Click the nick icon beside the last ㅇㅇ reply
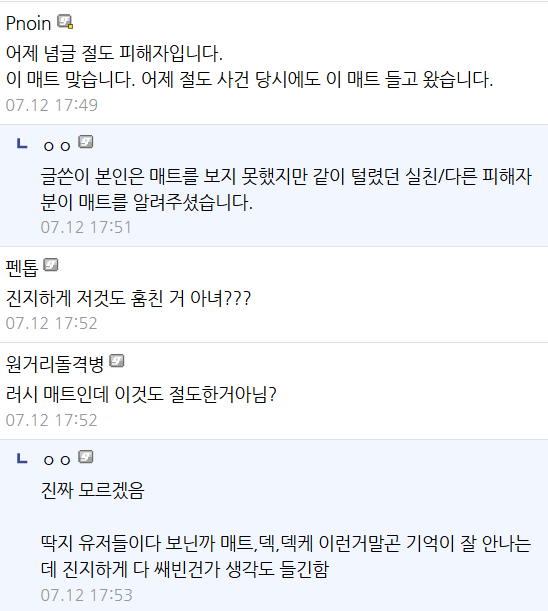The height and width of the screenshot is (611, 548). 85,456
